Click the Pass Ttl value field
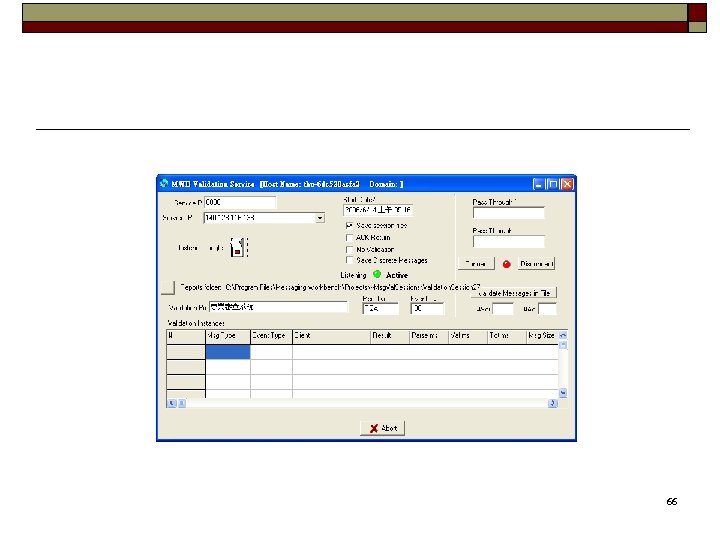The height and width of the screenshot is (540, 720). coord(381,309)
